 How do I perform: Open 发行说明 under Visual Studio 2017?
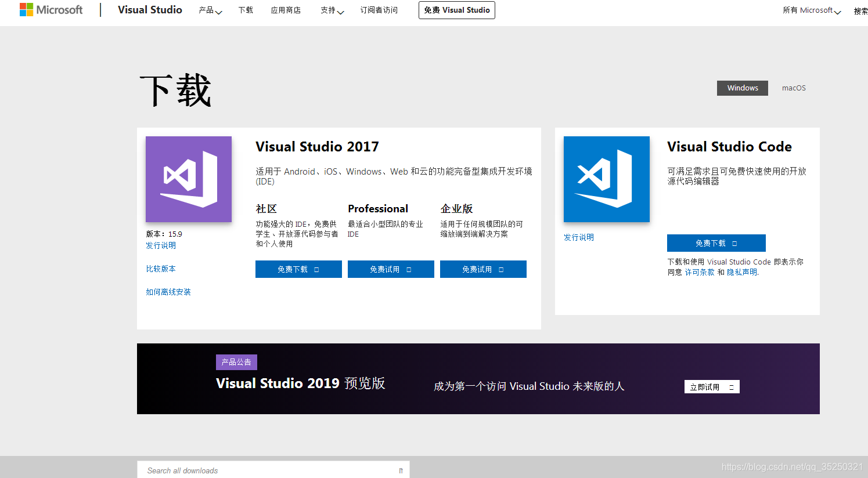pyautogui.click(x=161, y=245)
